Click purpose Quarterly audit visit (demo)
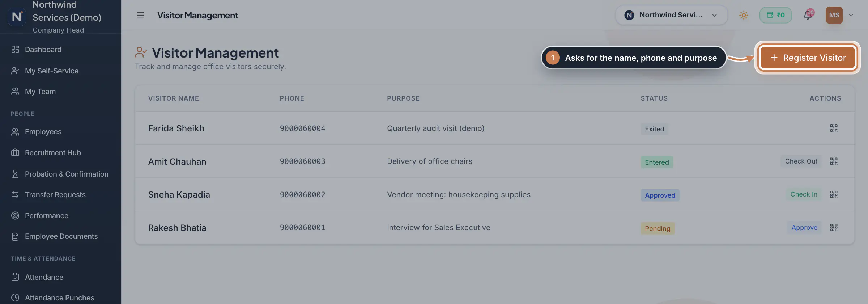 (x=435, y=128)
